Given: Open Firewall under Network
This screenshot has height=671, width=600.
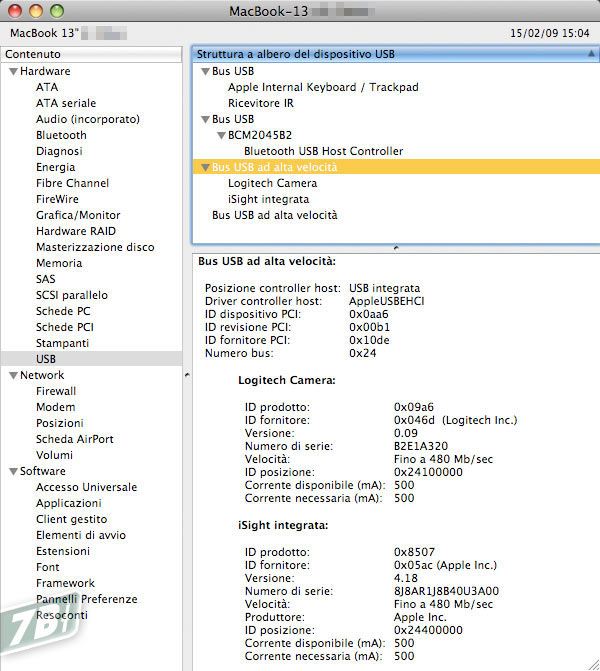Looking at the screenshot, I should 56,391.
